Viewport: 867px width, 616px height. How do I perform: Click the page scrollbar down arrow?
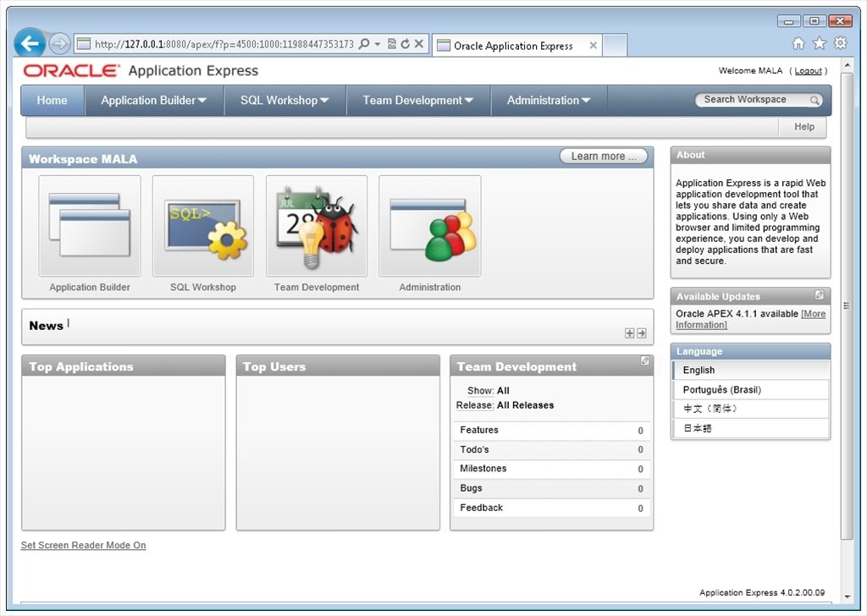click(847, 597)
